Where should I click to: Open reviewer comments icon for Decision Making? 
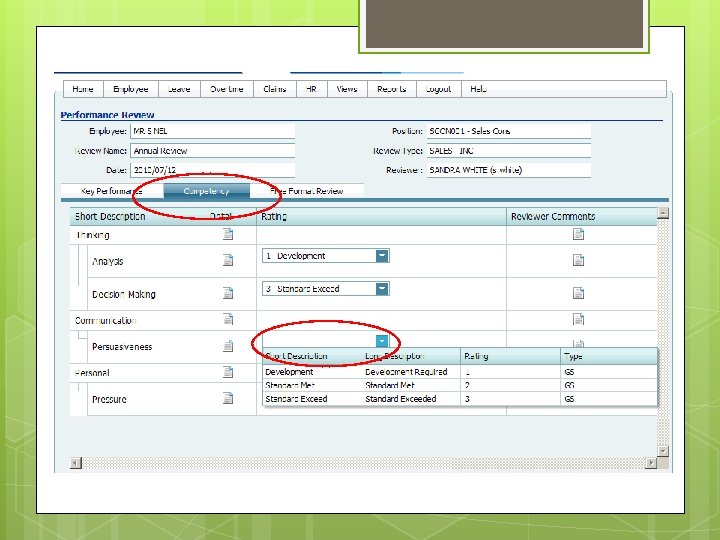click(579, 293)
